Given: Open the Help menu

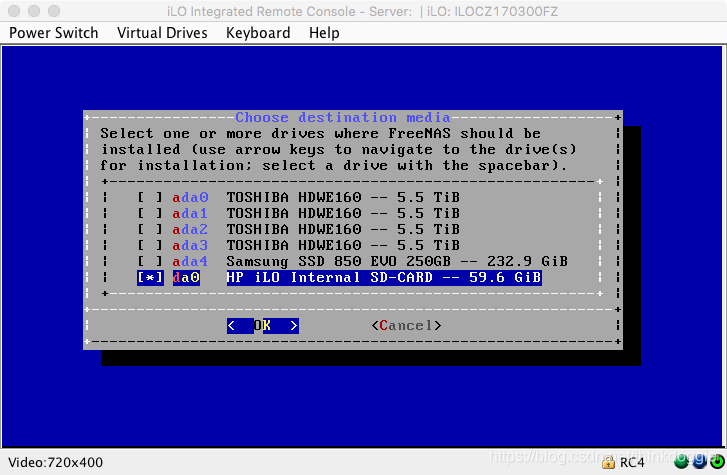Looking at the screenshot, I should (324, 33).
